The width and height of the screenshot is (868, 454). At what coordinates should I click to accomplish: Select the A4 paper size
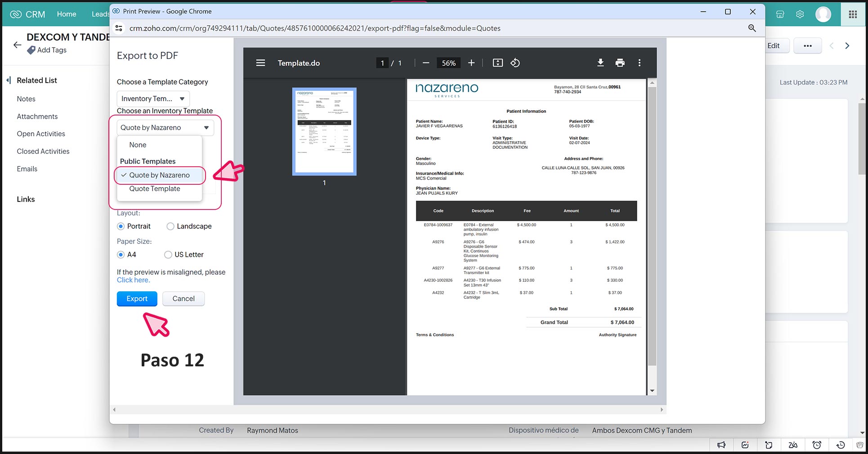pyautogui.click(x=121, y=255)
